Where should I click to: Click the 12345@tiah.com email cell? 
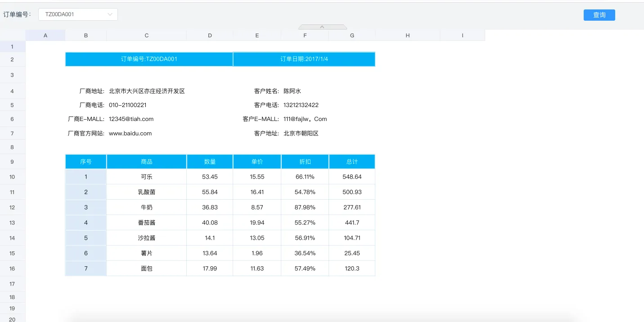coord(131,119)
